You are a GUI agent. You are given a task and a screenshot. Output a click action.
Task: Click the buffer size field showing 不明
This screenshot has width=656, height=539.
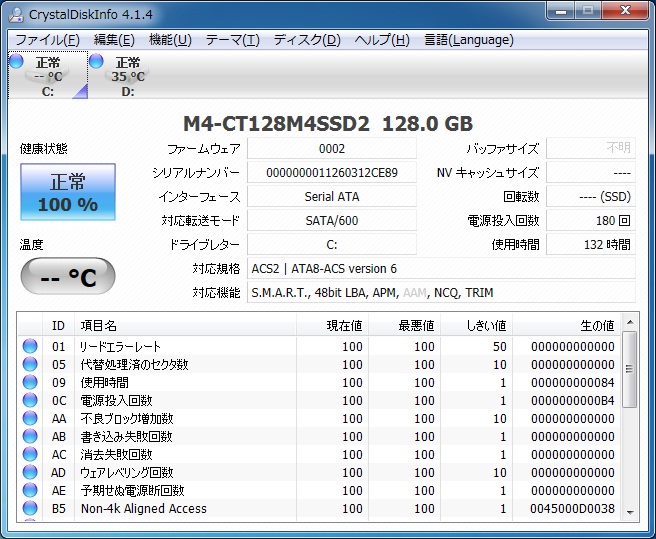point(591,148)
